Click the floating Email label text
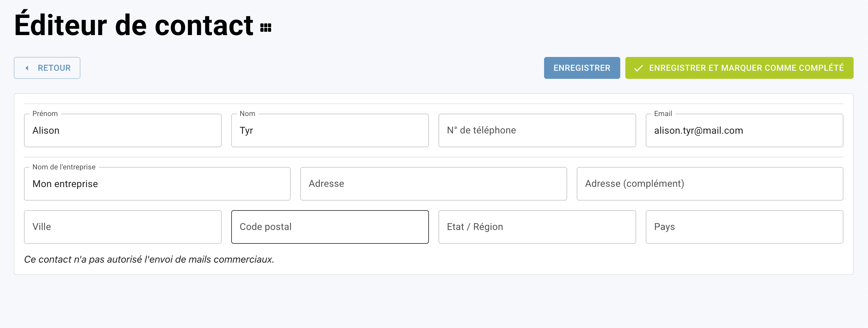This screenshot has height=328, width=868. (663, 114)
